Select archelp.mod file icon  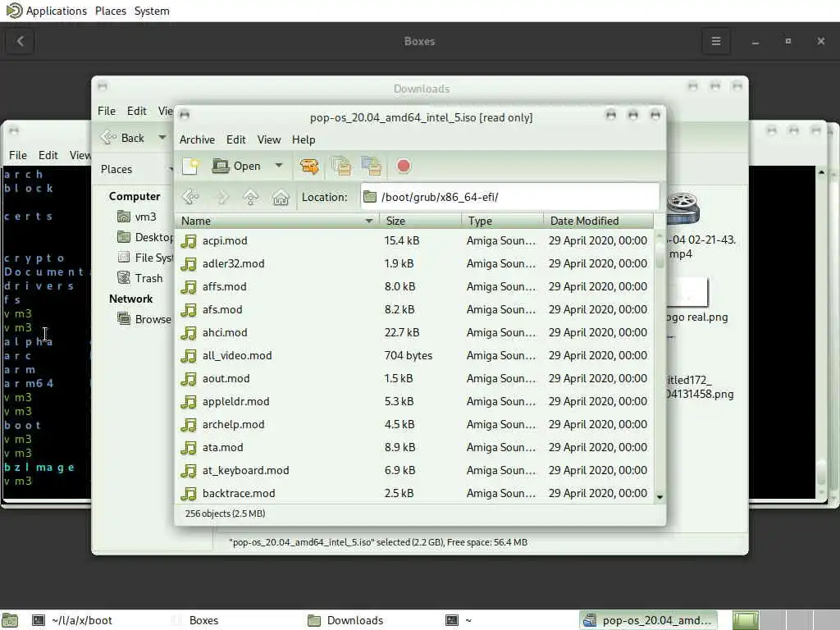click(x=189, y=426)
